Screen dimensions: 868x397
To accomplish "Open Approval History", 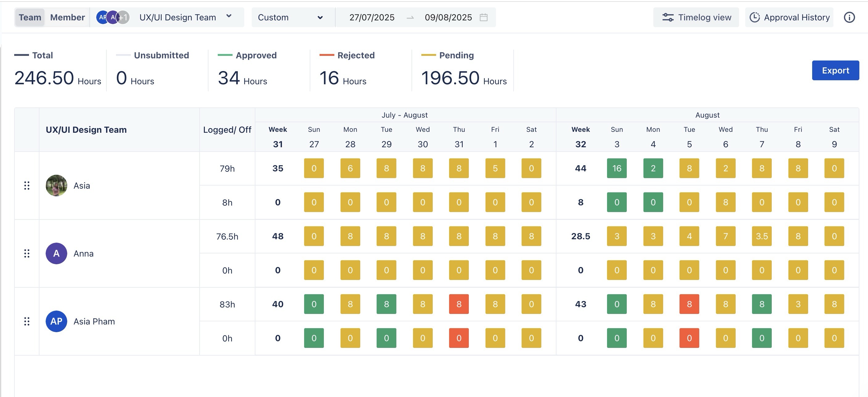I will 789,17.
